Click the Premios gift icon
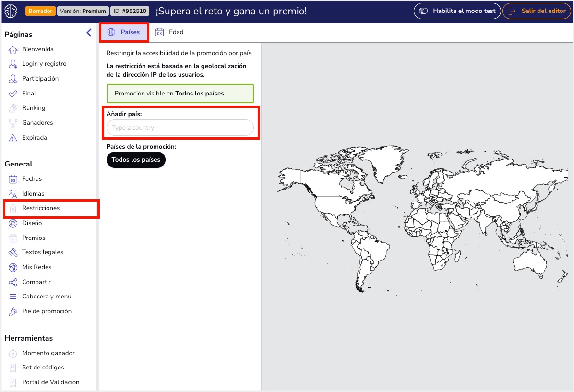Viewport: 574px width, 392px height. [13, 238]
